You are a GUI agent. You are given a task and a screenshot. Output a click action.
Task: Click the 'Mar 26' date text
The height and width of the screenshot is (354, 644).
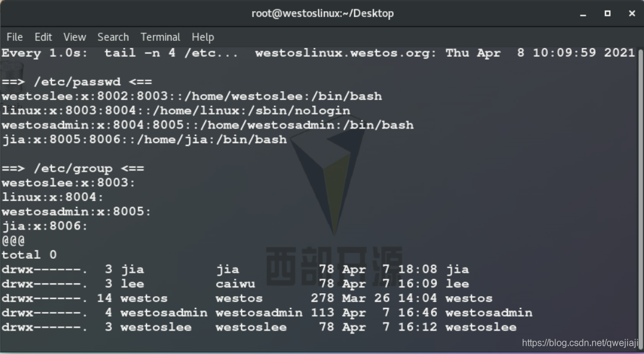[366, 298]
